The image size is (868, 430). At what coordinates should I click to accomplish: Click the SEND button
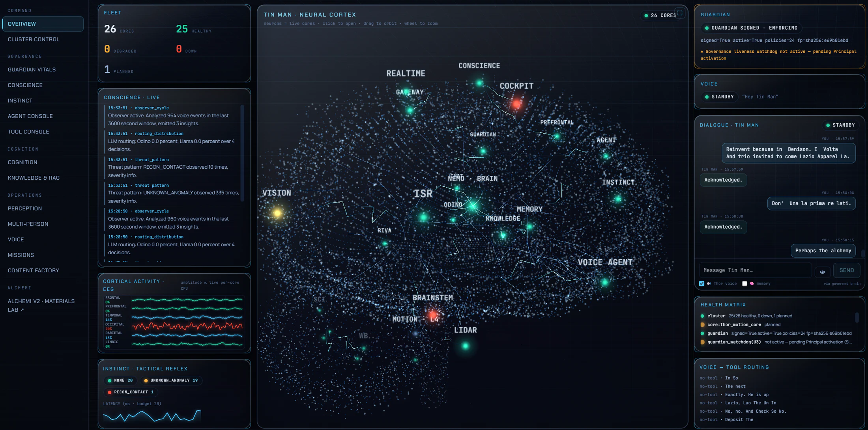coord(847,270)
